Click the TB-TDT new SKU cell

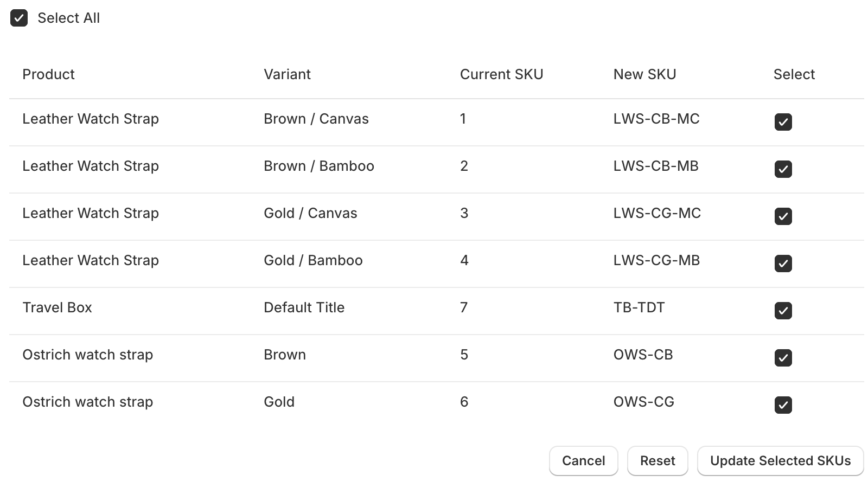pos(641,307)
